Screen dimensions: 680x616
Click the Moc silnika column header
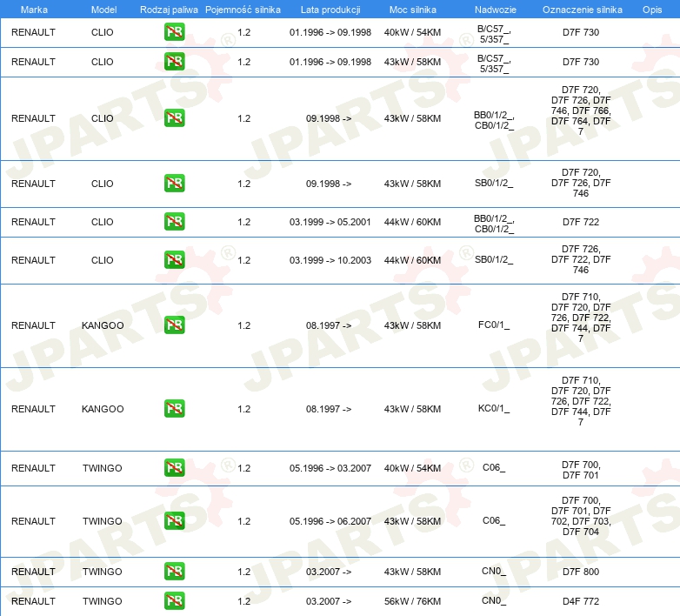tap(412, 10)
